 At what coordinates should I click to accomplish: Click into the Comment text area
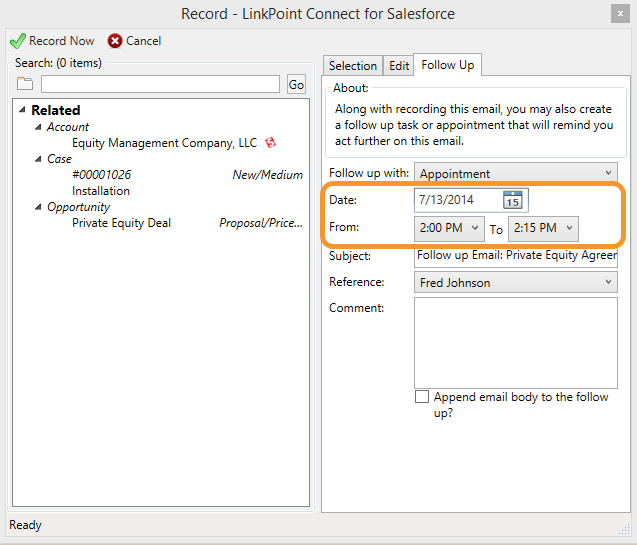click(x=516, y=343)
